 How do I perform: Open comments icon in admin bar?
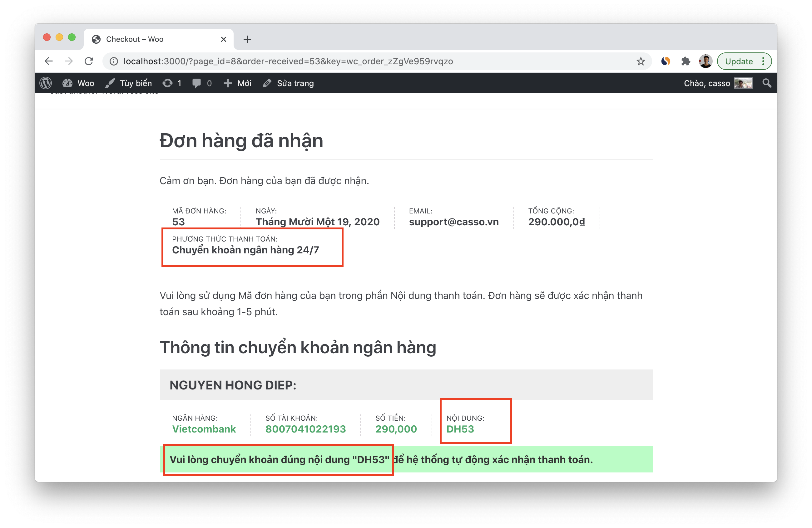202,83
